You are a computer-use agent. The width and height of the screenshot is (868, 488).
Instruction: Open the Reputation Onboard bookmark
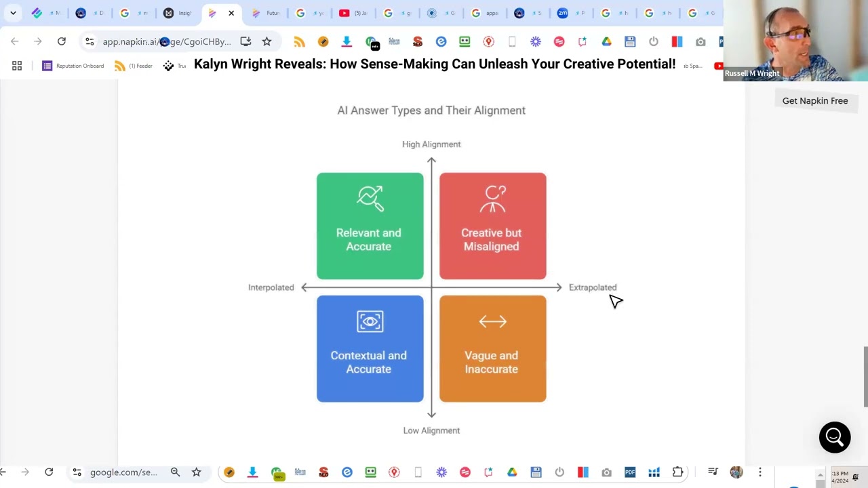[x=73, y=66]
